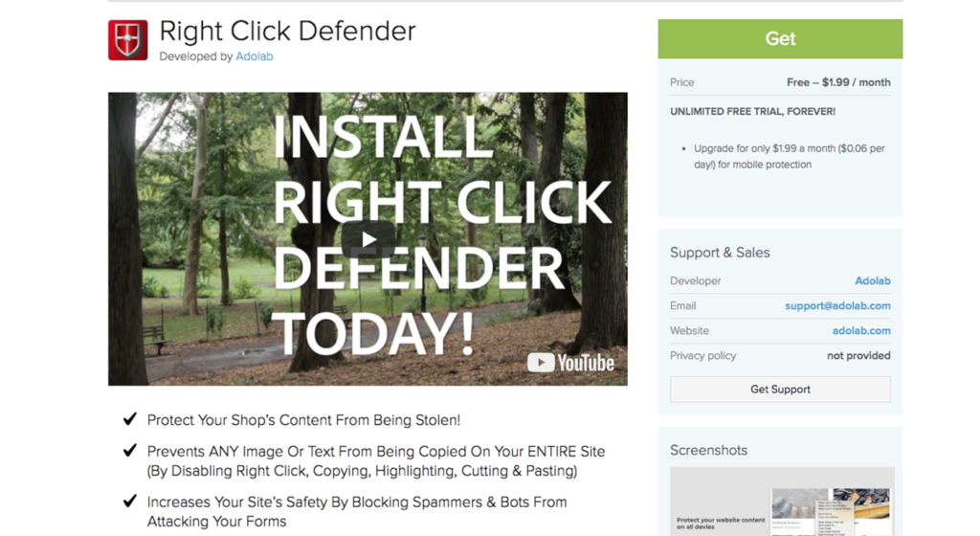Open the Adolab developer link in Support & Sales
The height and width of the screenshot is (536, 980).
pos(873,281)
